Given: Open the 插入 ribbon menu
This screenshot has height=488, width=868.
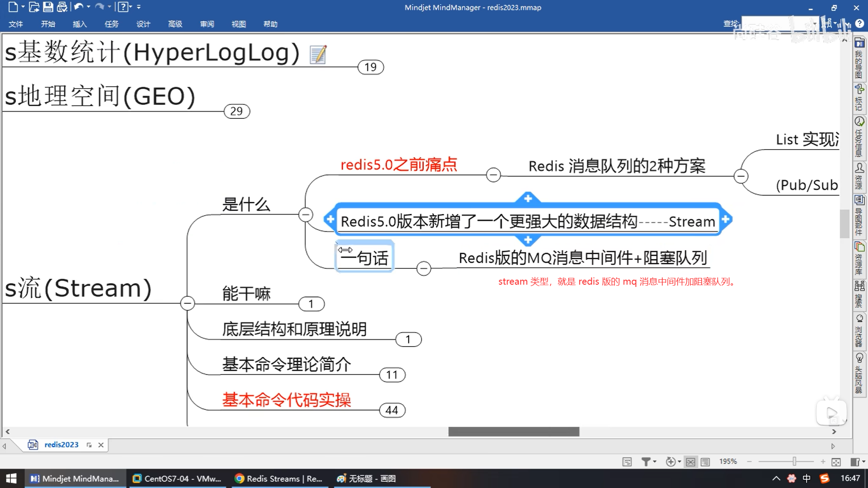Looking at the screenshot, I should click(80, 24).
